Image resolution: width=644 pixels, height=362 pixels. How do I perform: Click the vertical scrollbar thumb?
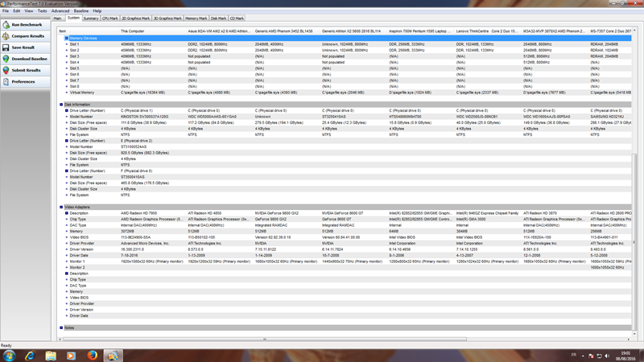tap(634, 242)
